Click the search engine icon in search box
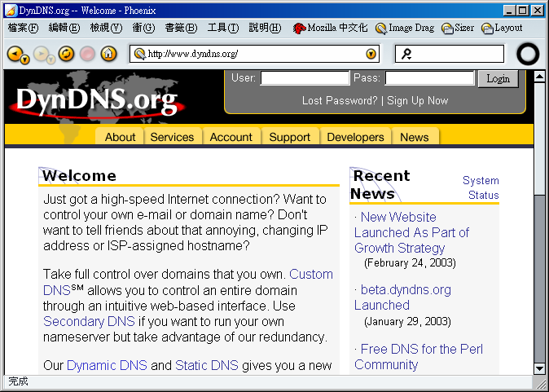 (406, 54)
